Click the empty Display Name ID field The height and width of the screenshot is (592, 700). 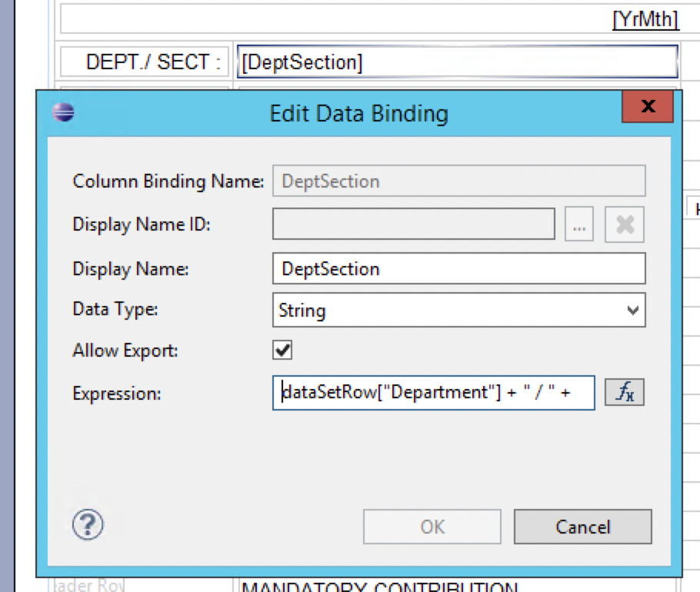[413, 225]
